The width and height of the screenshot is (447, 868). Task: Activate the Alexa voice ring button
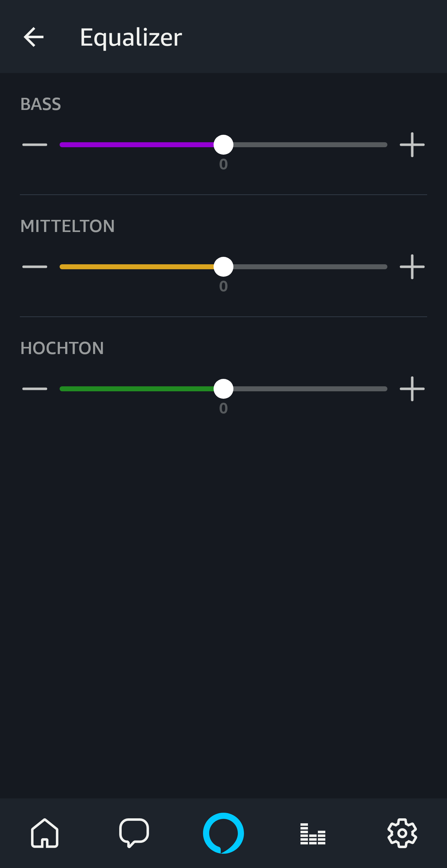point(223,833)
